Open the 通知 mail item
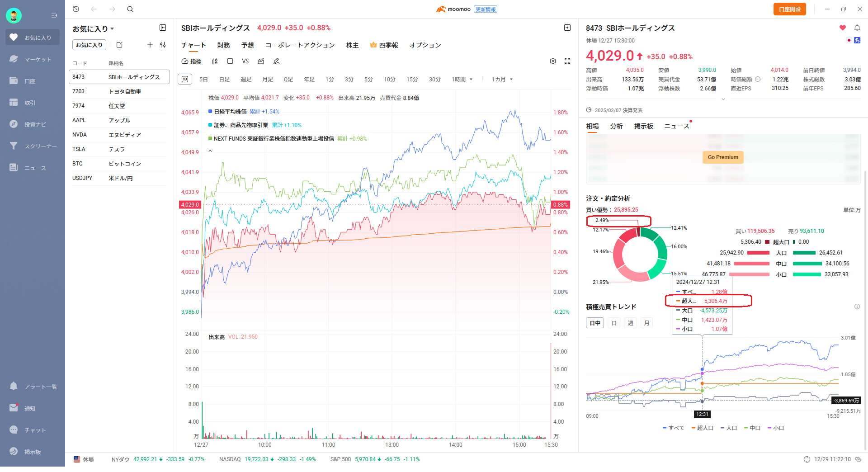Screen dimensions: 868x472 tap(33, 408)
